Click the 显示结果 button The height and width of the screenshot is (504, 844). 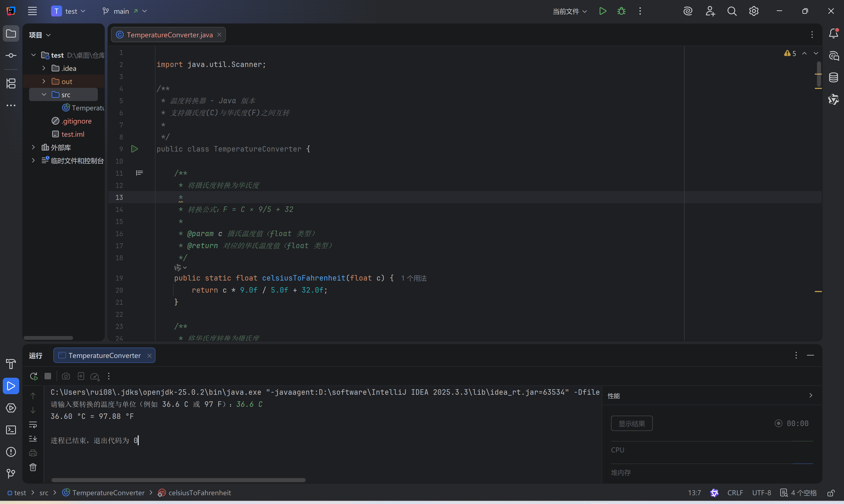[631, 424]
